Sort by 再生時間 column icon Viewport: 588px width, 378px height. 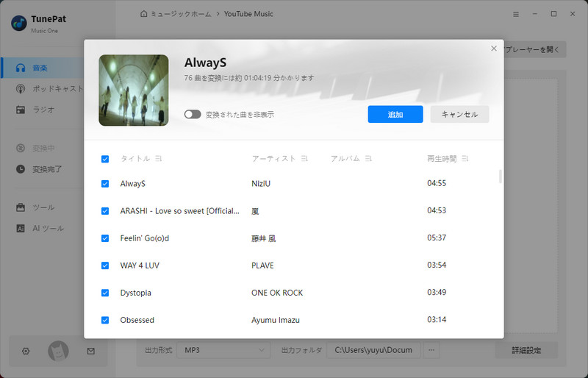(465, 159)
